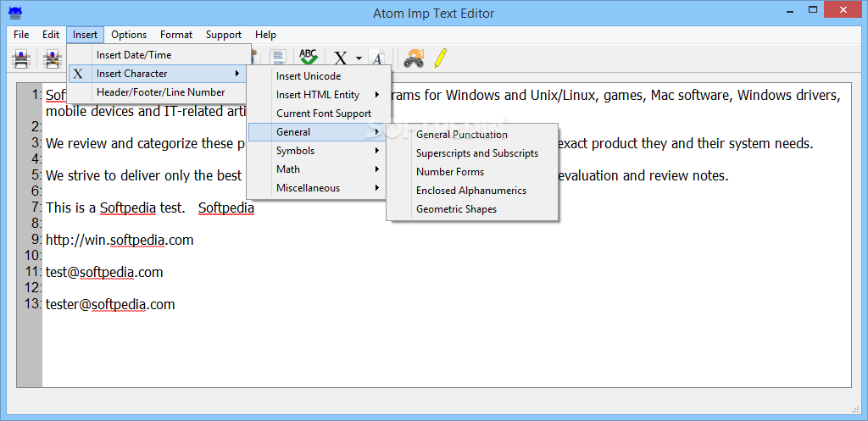868x421 pixels.
Task: Click the X insert character toolbar icon
Action: point(341,58)
